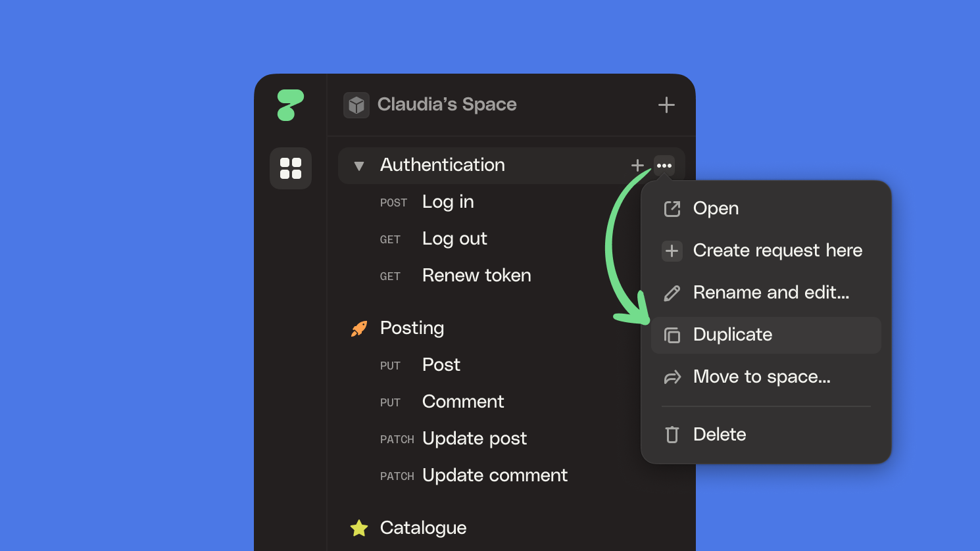Select the external link icon beside Open
The height and width of the screenshot is (551, 980).
pos(672,208)
